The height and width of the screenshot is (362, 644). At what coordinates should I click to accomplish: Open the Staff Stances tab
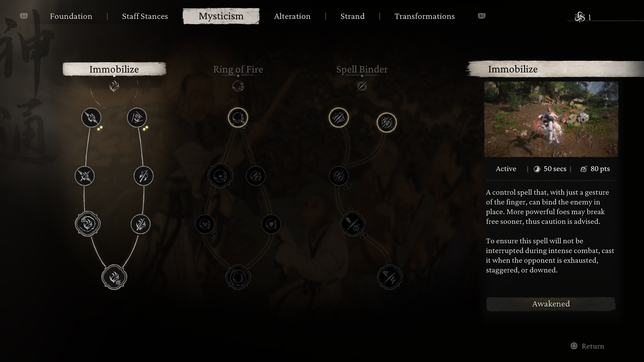pyautogui.click(x=145, y=16)
